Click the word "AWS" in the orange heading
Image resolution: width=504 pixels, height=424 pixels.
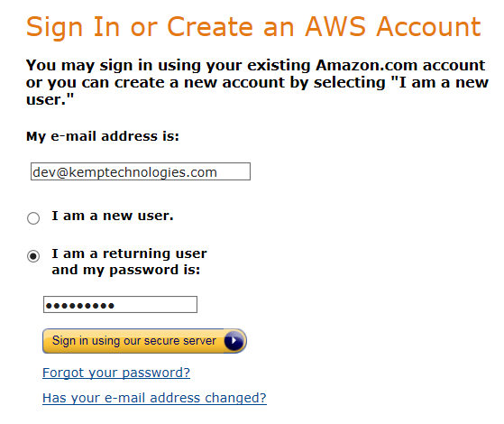(x=335, y=27)
